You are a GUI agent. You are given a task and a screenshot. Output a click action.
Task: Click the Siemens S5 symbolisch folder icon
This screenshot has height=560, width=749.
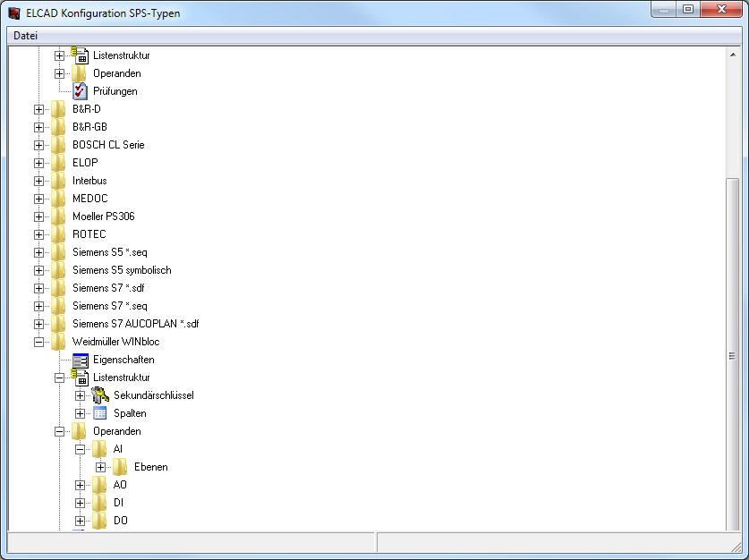[x=58, y=270]
